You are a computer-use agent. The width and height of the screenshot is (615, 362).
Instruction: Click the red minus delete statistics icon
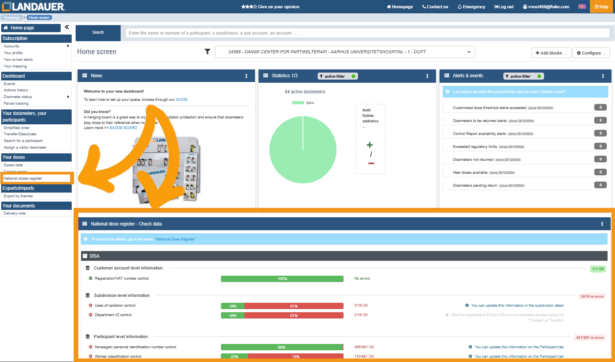point(371,163)
